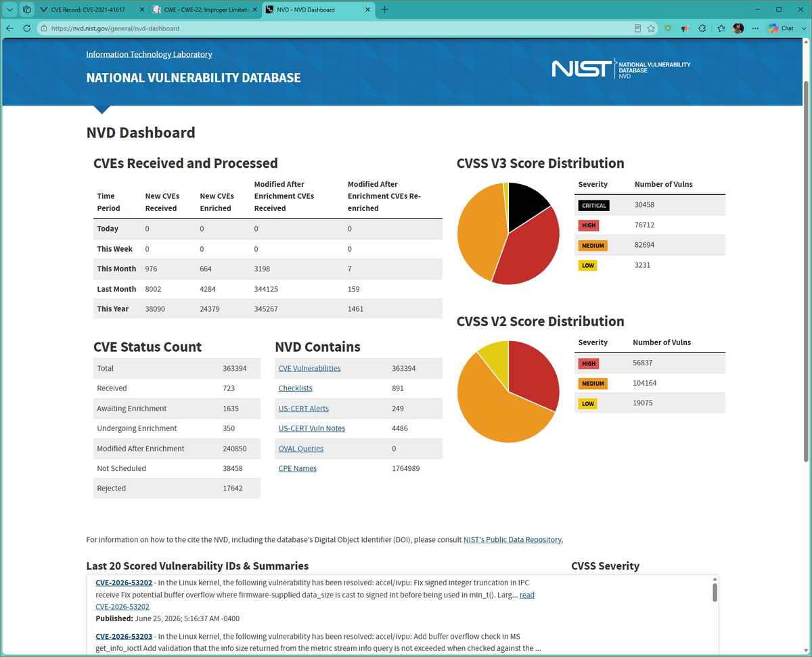Click up arrow of vulnerability list scrollbar
This screenshot has width=812, height=657.
pyautogui.click(x=715, y=580)
